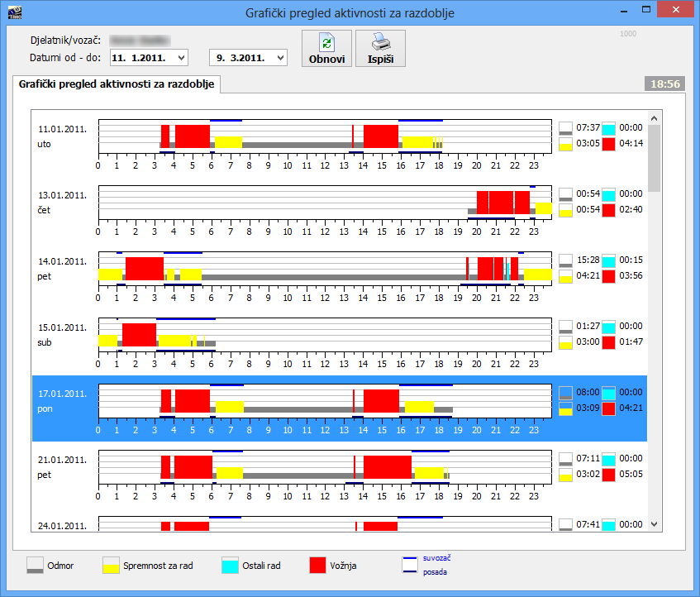The width and height of the screenshot is (700, 597).
Task: Click rest time 07:37 for 11.01.2011.
Action: click(x=588, y=127)
